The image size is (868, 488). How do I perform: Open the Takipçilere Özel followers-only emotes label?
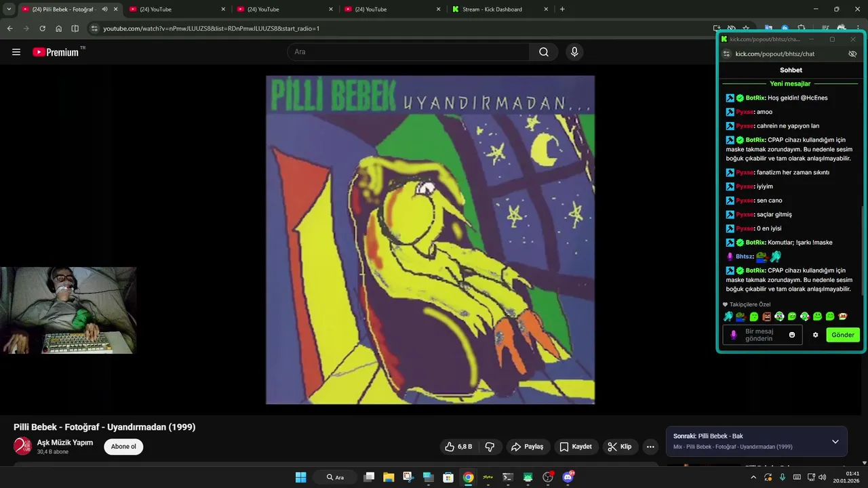click(747, 304)
